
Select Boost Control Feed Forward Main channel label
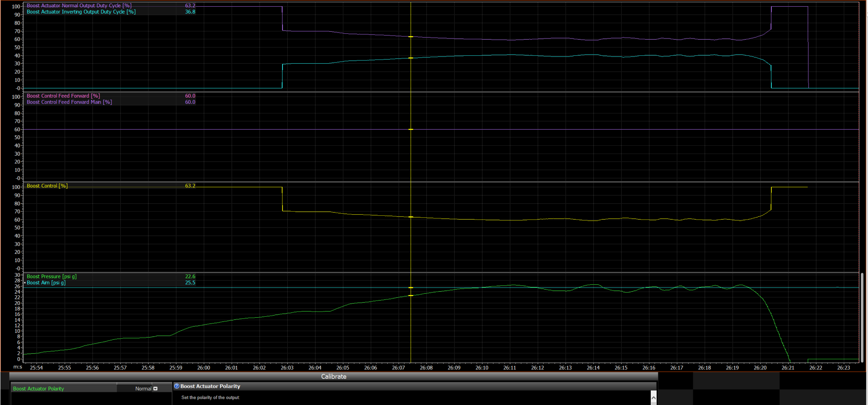click(x=69, y=102)
